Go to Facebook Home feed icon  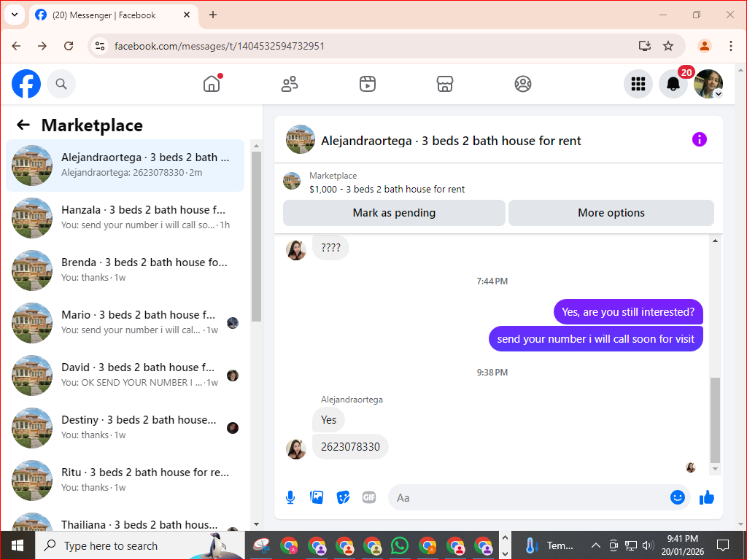[212, 84]
